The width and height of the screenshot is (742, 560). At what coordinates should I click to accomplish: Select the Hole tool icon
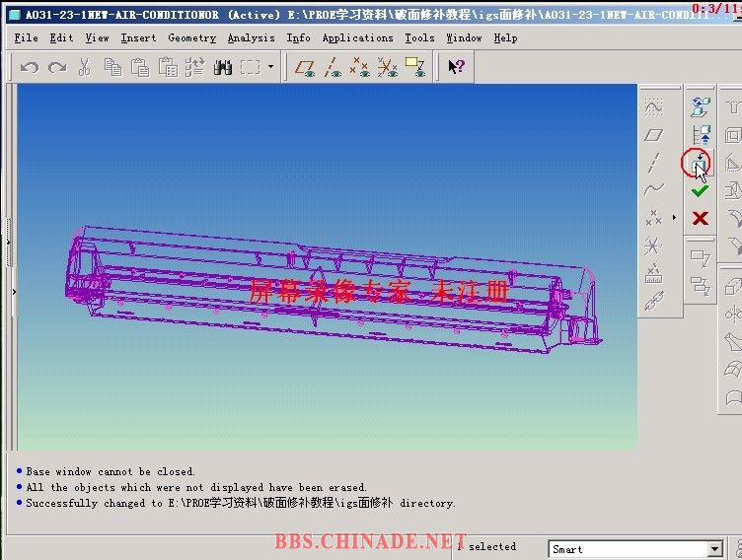pyautogui.click(x=733, y=107)
